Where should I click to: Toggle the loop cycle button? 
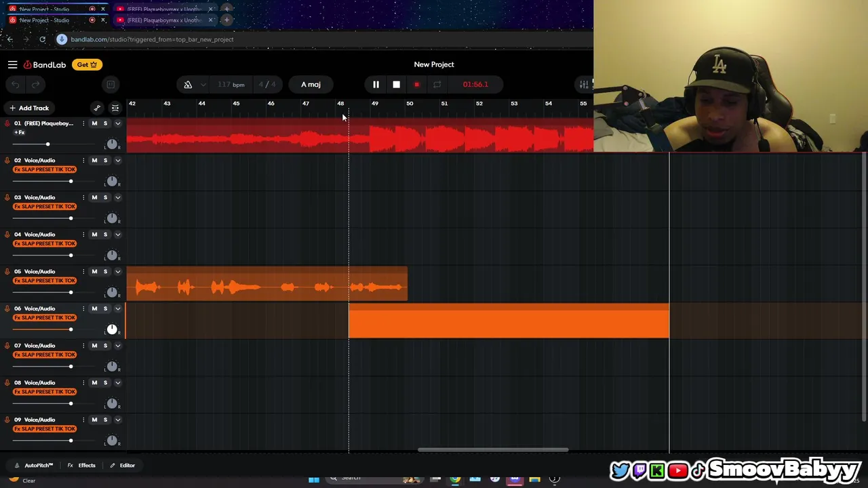tap(437, 85)
